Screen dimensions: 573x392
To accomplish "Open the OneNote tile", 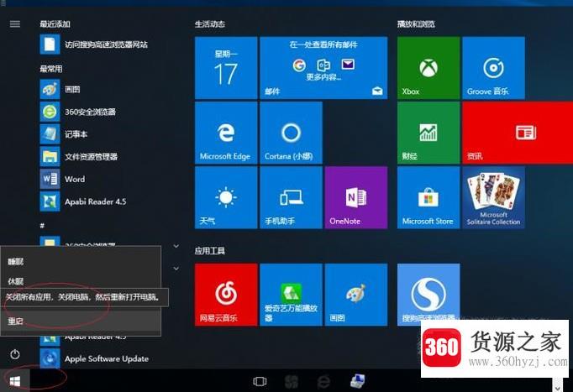I will 356,197.
